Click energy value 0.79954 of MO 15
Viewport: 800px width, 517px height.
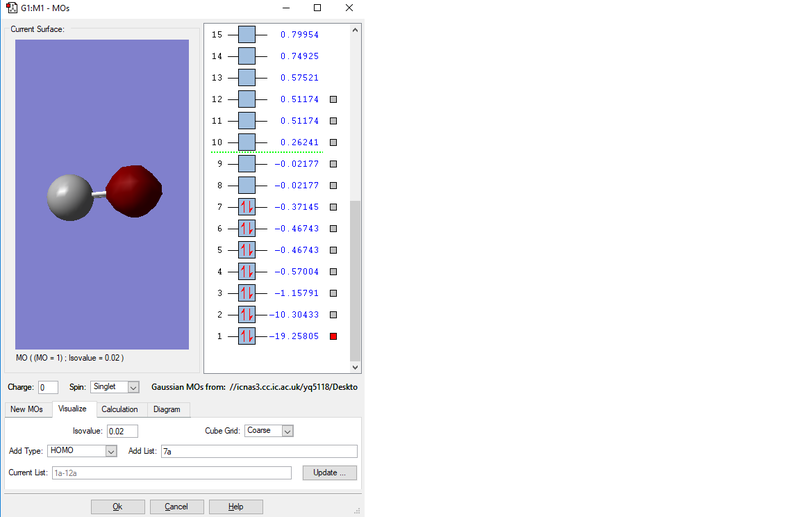[x=299, y=35]
